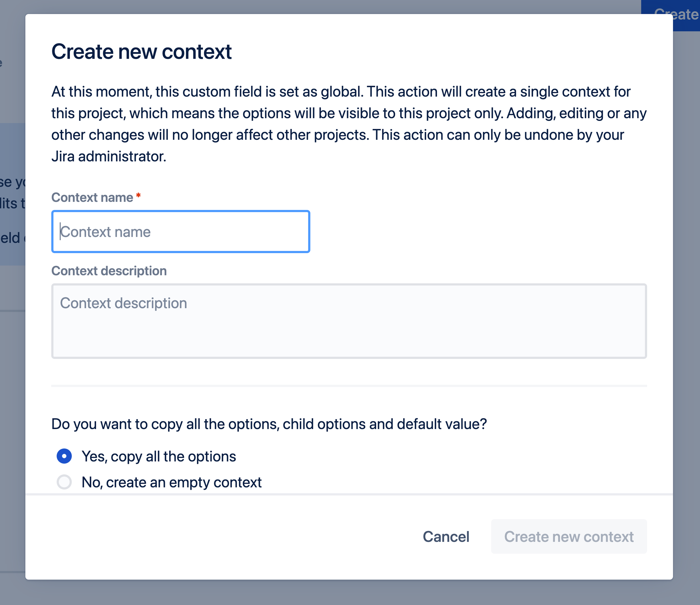Click the "Context name" field label
Screen dimensions: 700x605
[x=92, y=198]
